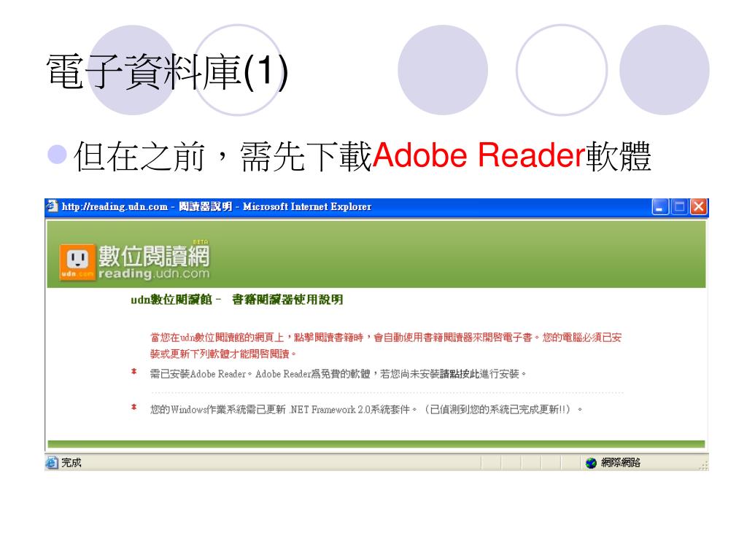Viewport: 747px width, 560px height.
Task: Click the resize grip at status bar corner
Action: pos(704,465)
